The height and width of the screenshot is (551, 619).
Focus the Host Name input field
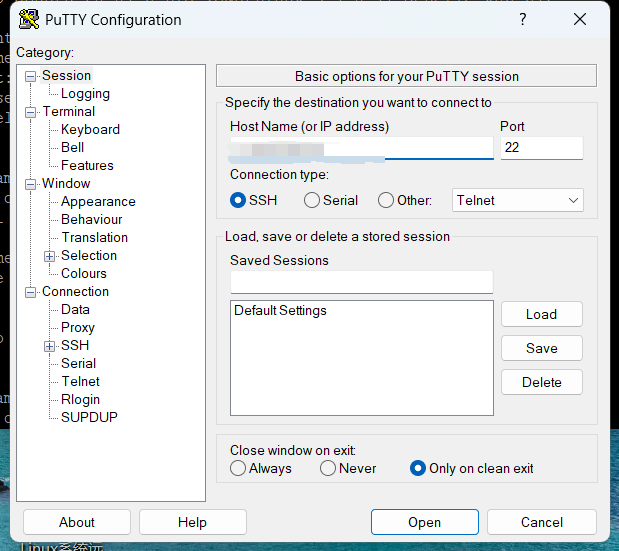point(362,148)
